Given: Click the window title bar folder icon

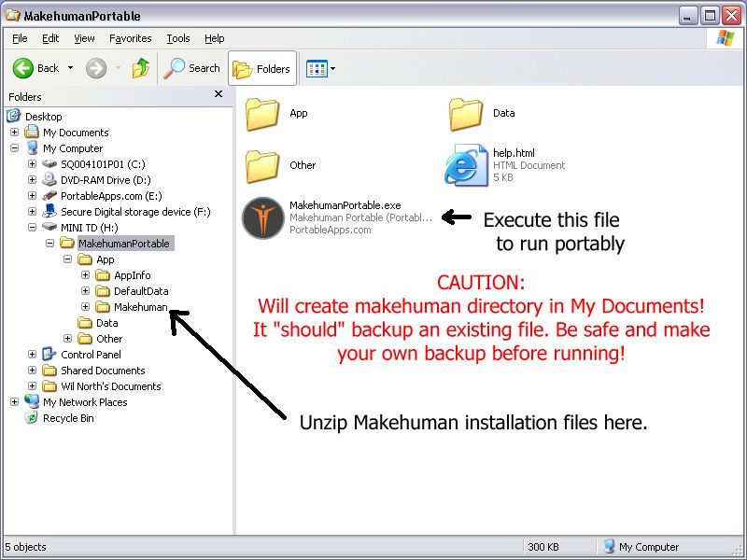Looking at the screenshot, I should pyautogui.click(x=13, y=15).
